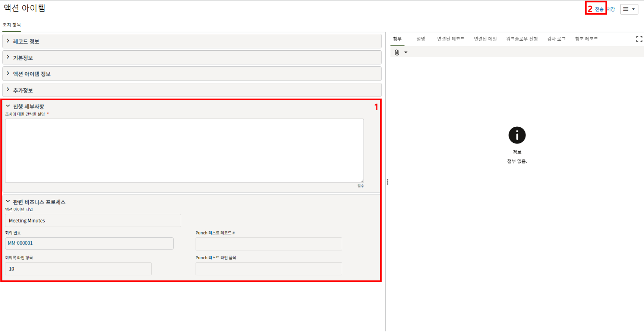Switch to the 설명 tab
The width and height of the screenshot is (644, 332).
[420, 39]
